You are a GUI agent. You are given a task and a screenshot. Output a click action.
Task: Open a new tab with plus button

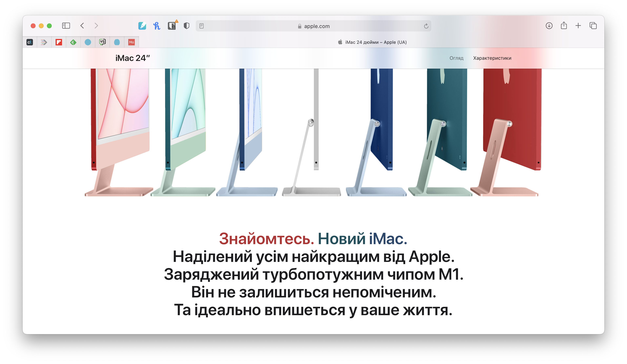(578, 26)
